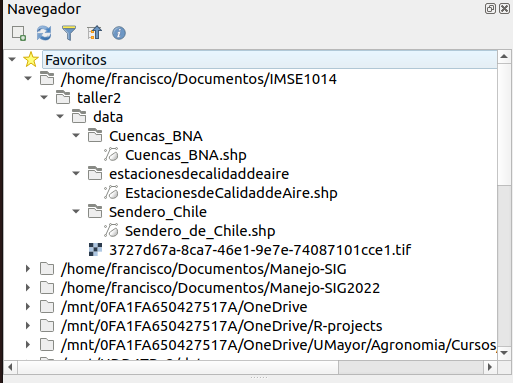Click the horizontal scrollbar right arrow

(x=490, y=367)
